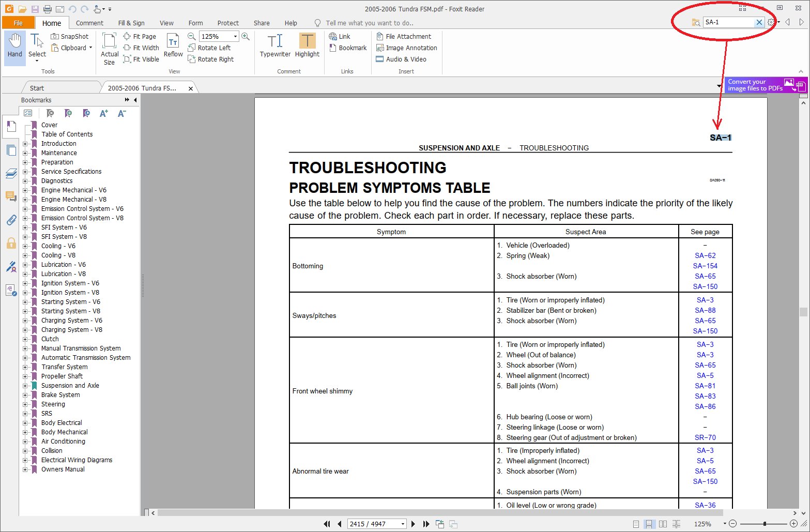Enable Reflow view

(173, 45)
